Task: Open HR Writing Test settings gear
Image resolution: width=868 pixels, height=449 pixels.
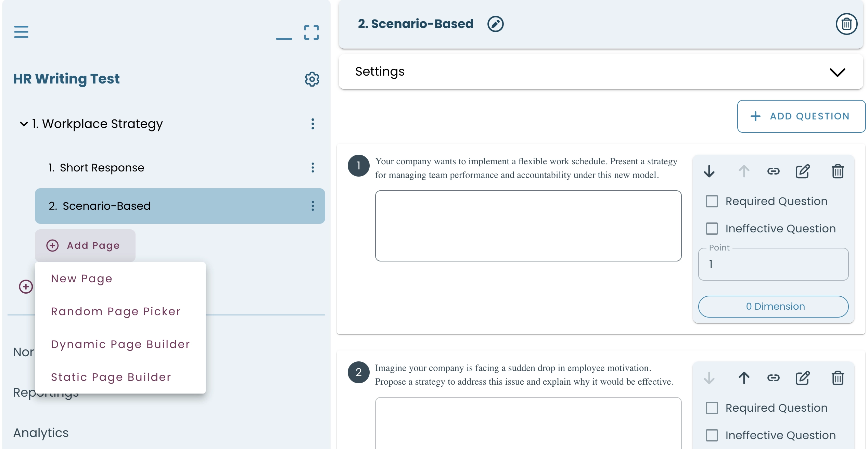Action: (312, 79)
